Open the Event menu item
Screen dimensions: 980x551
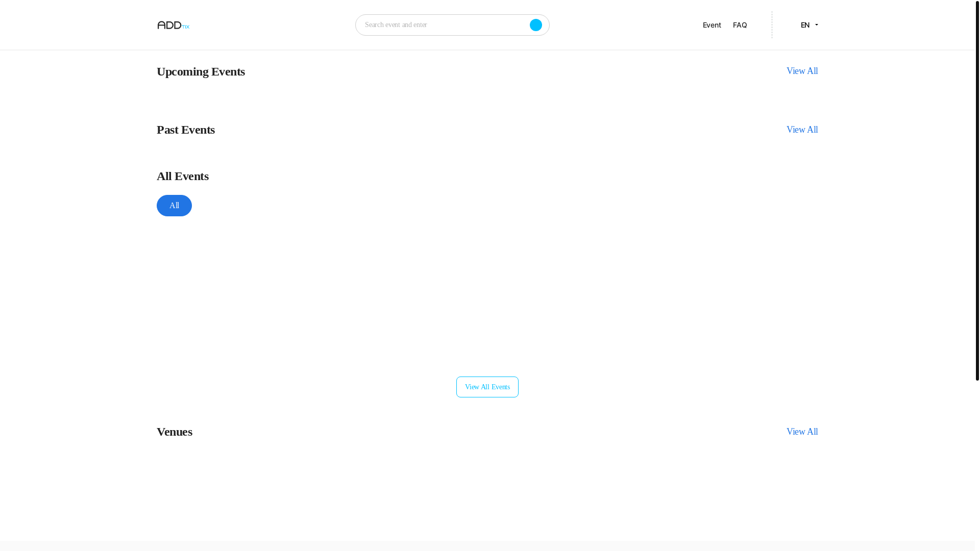coord(712,25)
